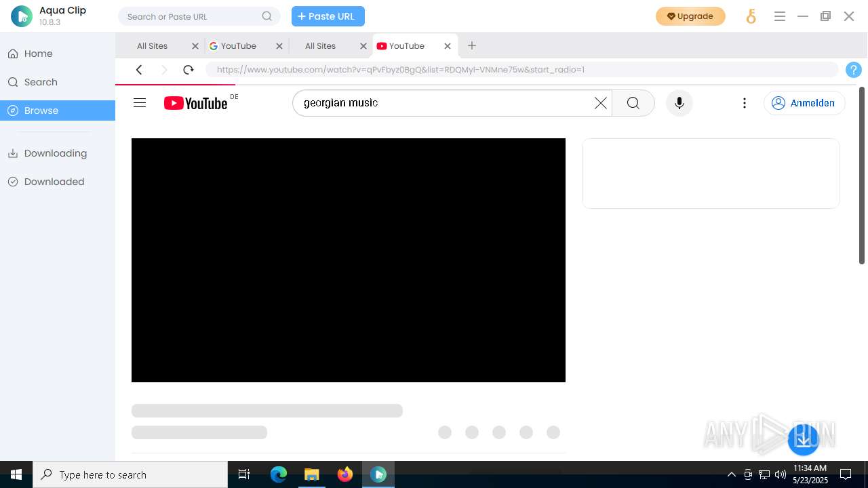
Task: Open the Windows Start menu
Action: [x=16, y=474]
